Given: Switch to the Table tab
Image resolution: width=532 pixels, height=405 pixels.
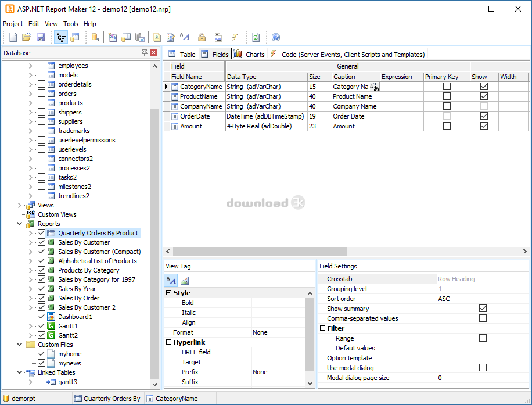Looking at the screenshot, I should [182, 54].
